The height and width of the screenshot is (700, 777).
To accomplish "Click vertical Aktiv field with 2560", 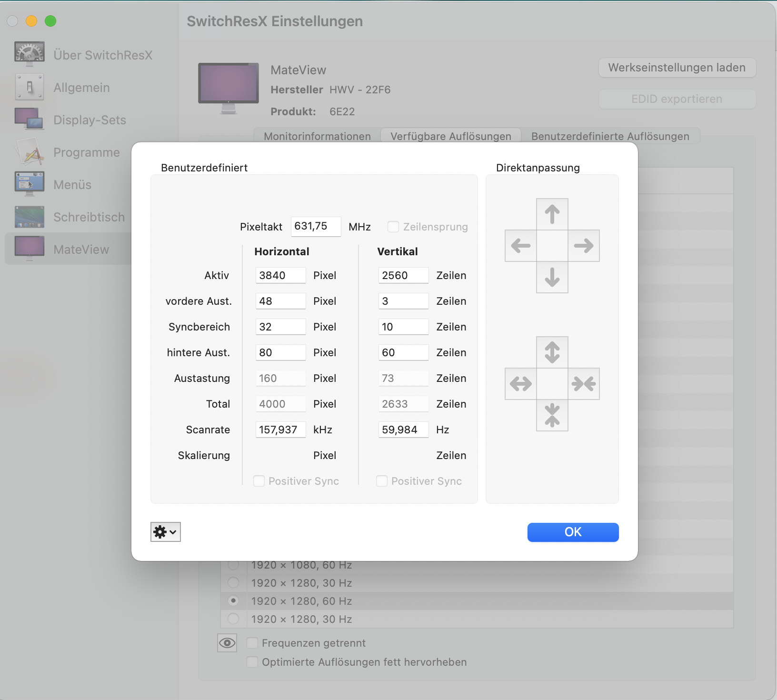I will (404, 275).
